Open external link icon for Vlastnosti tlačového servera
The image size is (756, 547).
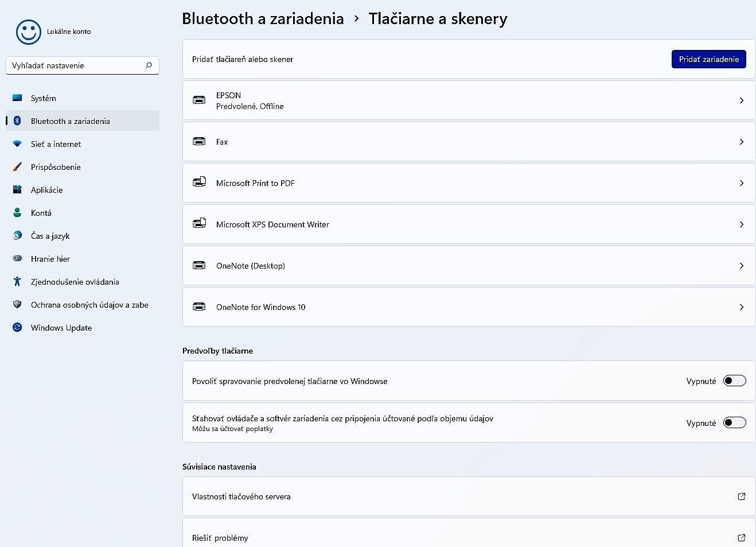pyautogui.click(x=742, y=496)
